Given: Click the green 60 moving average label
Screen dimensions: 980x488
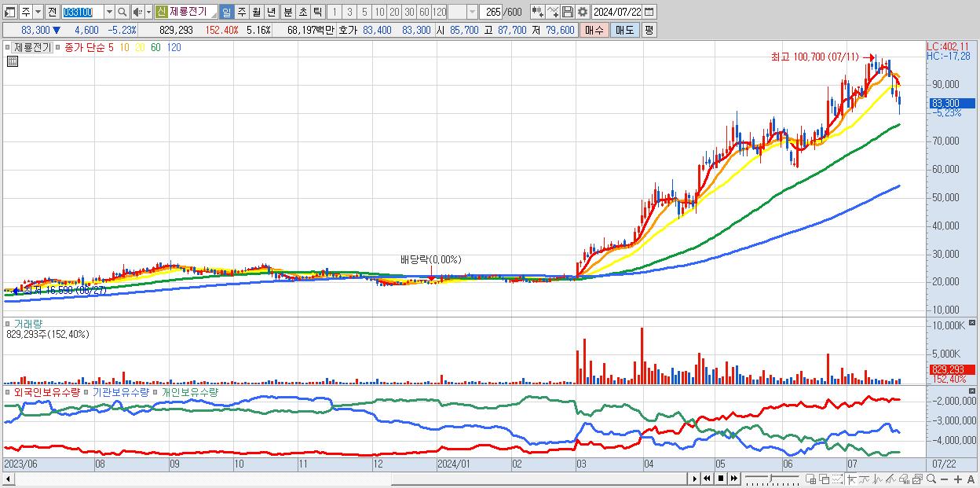Looking at the screenshot, I should pyautogui.click(x=155, y=47).
